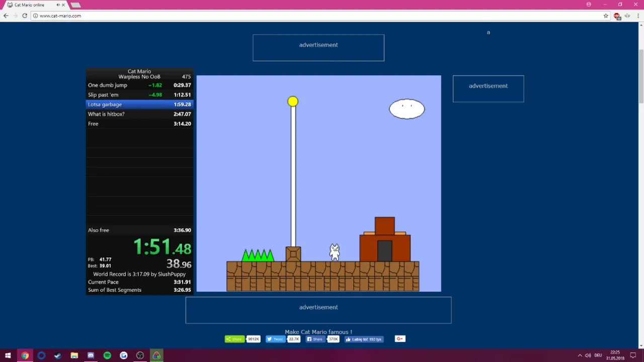Viewport: 644px width, 362px height.
Task: Open the tri-color circles app on taskbar
Action: click(x=156, y=355)
